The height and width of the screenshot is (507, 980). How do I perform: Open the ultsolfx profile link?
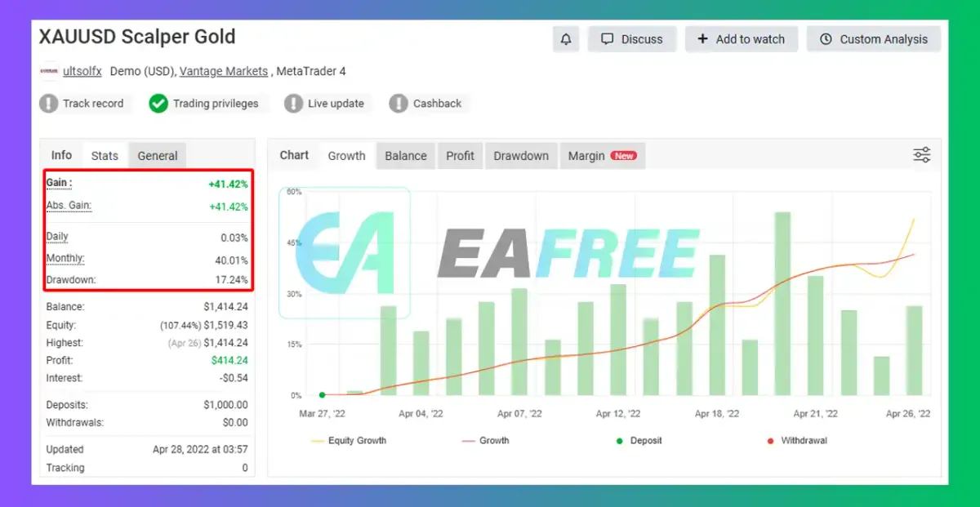(x=82, y=71)
